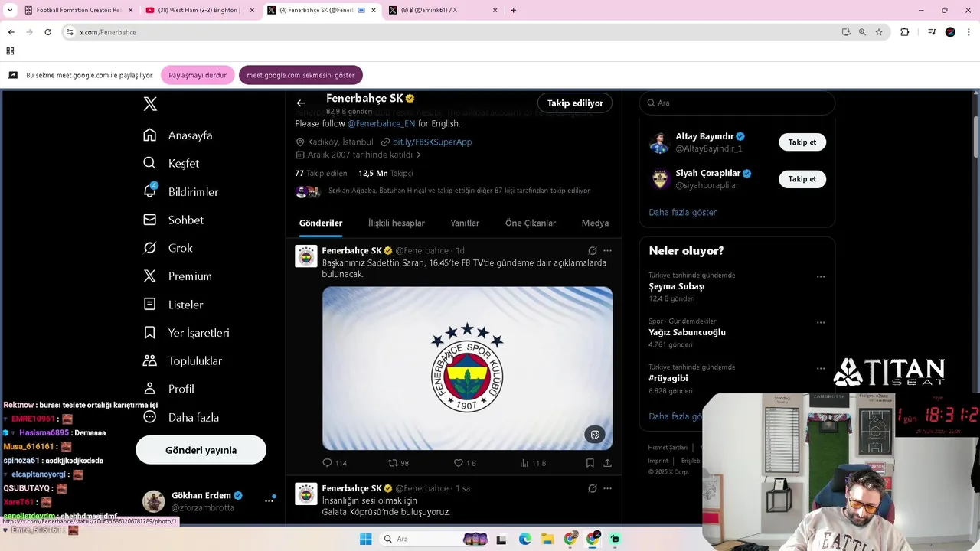Open Anasayfa from the sidebar

(x=178, y=135)
